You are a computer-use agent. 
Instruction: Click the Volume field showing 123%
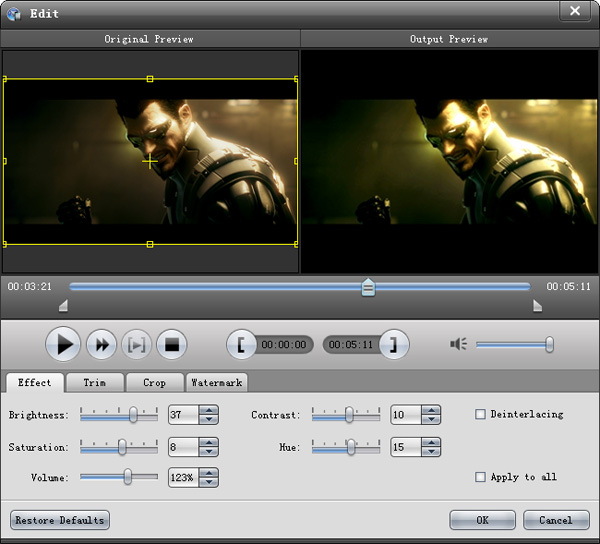[x=184, y=477]
